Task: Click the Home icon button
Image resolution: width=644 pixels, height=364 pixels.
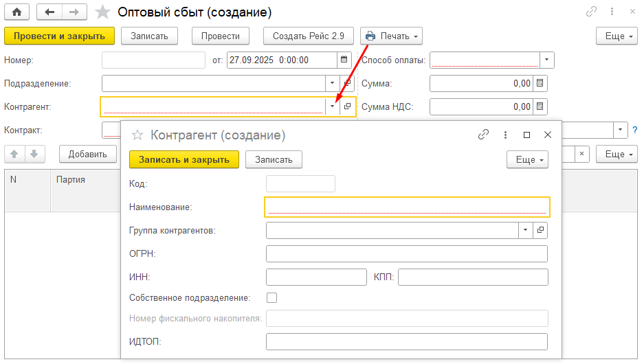Action: coord(16,12)
